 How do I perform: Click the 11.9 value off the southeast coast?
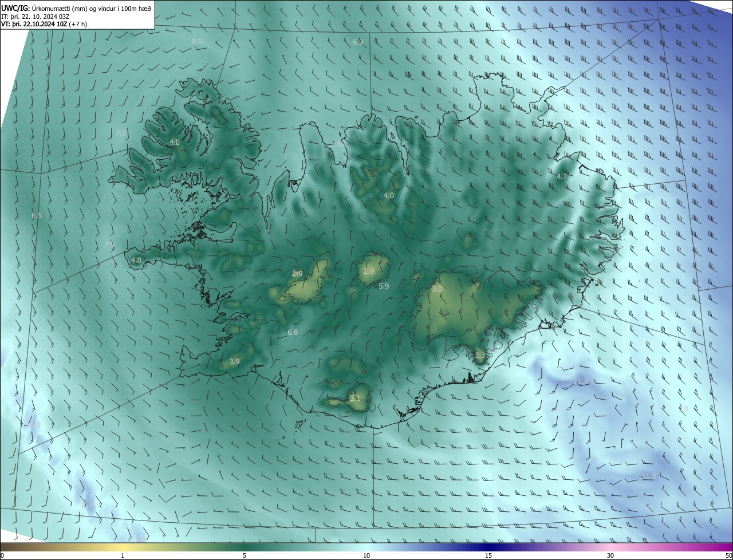[581, 381]
